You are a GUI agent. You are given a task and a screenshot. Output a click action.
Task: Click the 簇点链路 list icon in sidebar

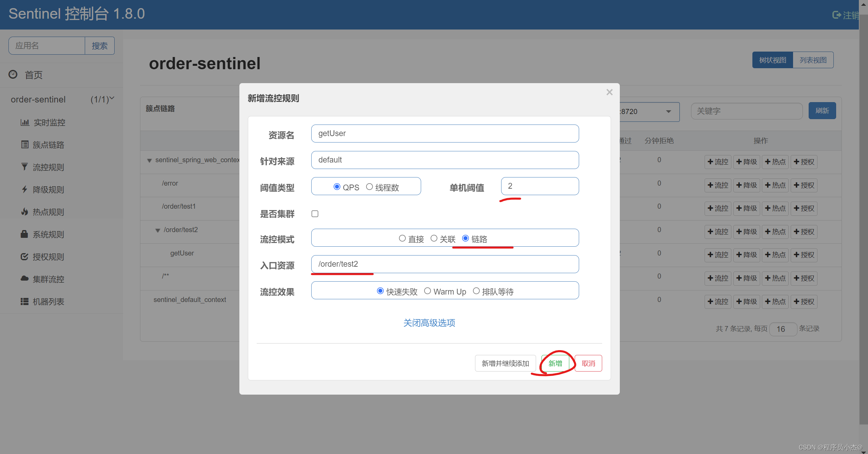[25, 145]
